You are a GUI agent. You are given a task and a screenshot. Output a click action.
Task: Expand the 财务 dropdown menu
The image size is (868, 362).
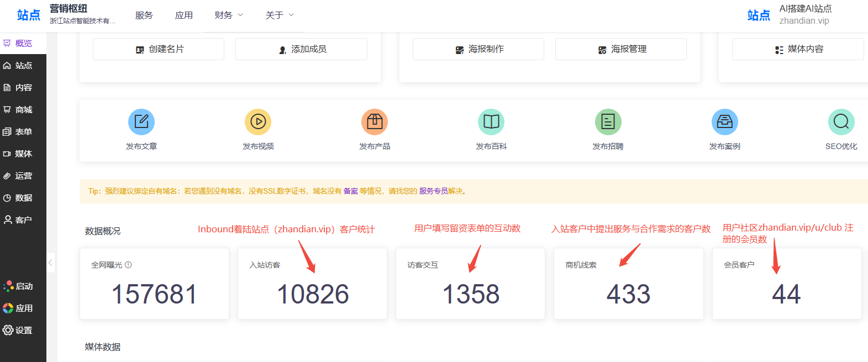click(x=229, y=15)
